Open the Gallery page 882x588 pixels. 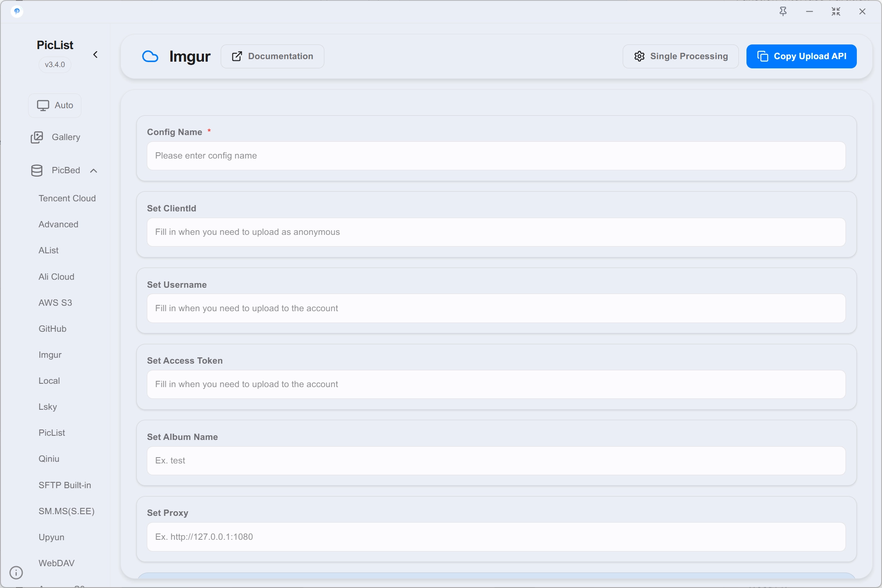pyautogui.click(x=55, y=137)
